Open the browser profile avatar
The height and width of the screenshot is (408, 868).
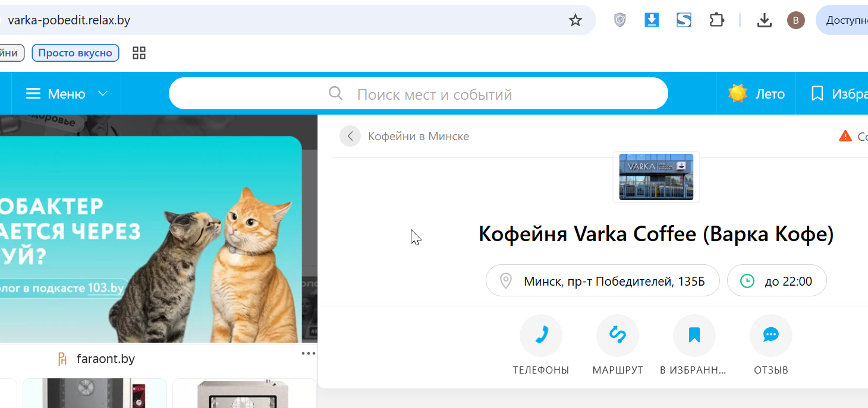[795, 21]
